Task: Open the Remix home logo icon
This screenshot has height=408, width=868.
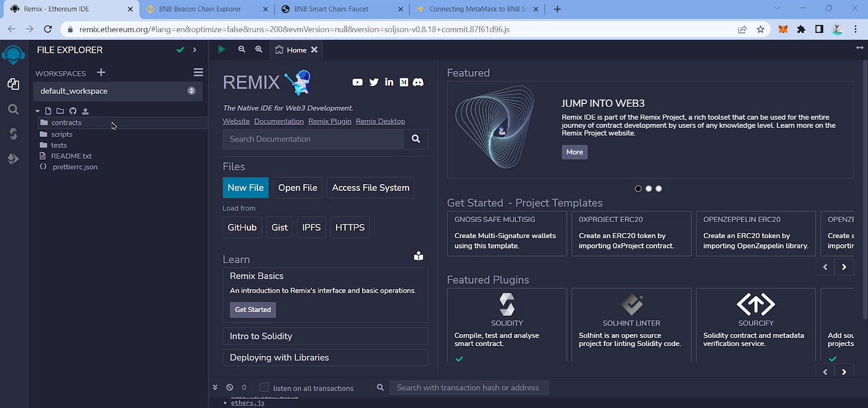Action: pyautogui.click(x=13, y=55)
